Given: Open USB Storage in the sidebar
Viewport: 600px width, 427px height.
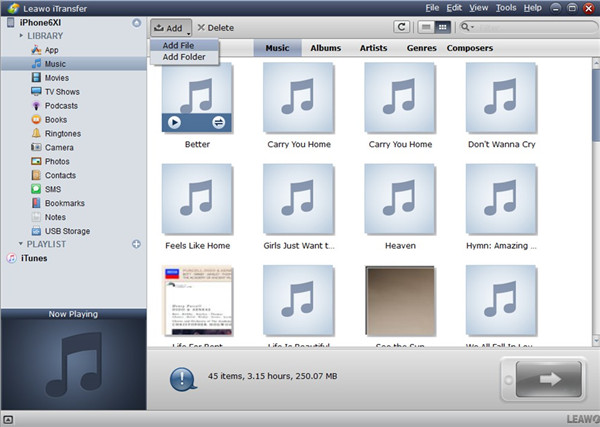Looking at the screenshot, I should 67,231.
